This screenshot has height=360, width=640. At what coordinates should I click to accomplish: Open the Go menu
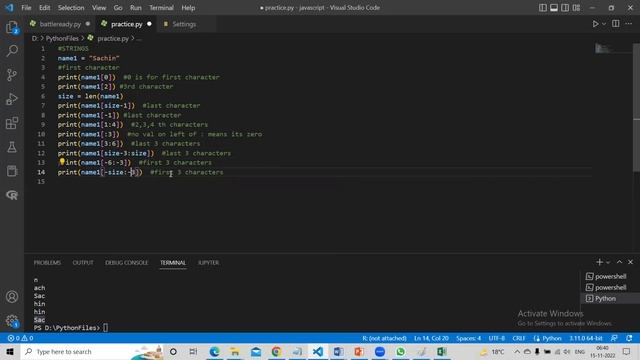[x=118, y=8]
